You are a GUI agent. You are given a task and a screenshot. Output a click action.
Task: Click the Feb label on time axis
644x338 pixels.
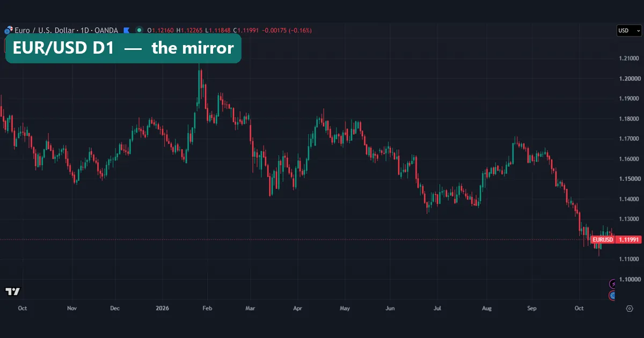(207, 308)
